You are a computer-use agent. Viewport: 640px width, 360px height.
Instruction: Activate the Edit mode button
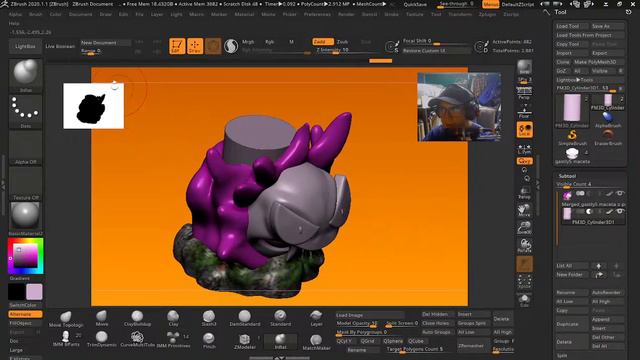(x=177, y=46)
